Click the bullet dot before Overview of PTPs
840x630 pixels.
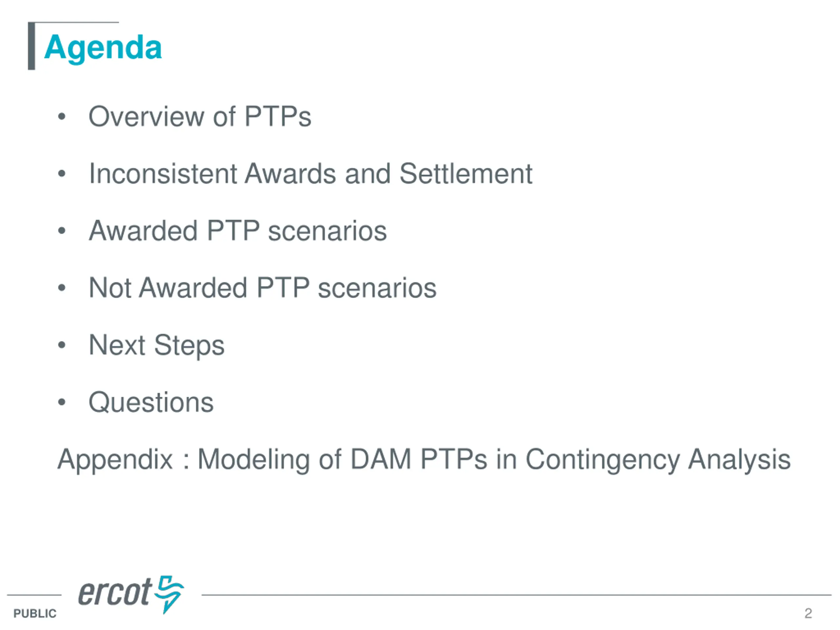(61, 116)
